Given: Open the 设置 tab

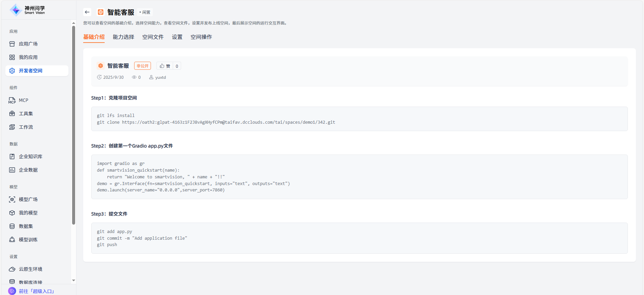Looking at the screenshot, I should click(177, 37).
